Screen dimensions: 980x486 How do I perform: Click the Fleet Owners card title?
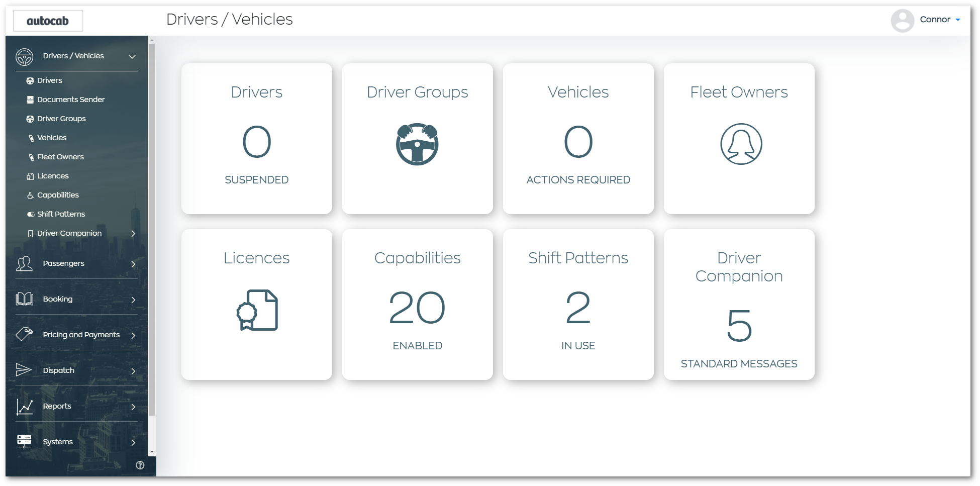(739, 92)
